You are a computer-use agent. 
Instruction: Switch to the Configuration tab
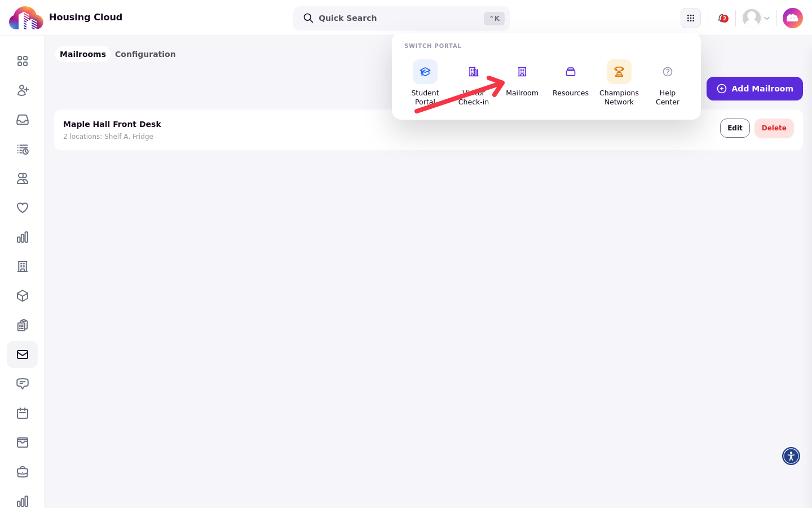pos(145,54)
